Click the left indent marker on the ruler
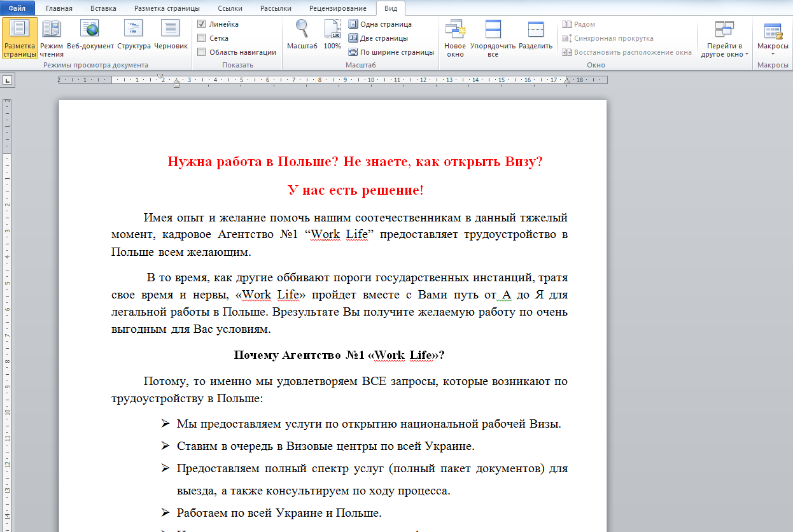Screen dimensions: 793x532 point(176,84)
